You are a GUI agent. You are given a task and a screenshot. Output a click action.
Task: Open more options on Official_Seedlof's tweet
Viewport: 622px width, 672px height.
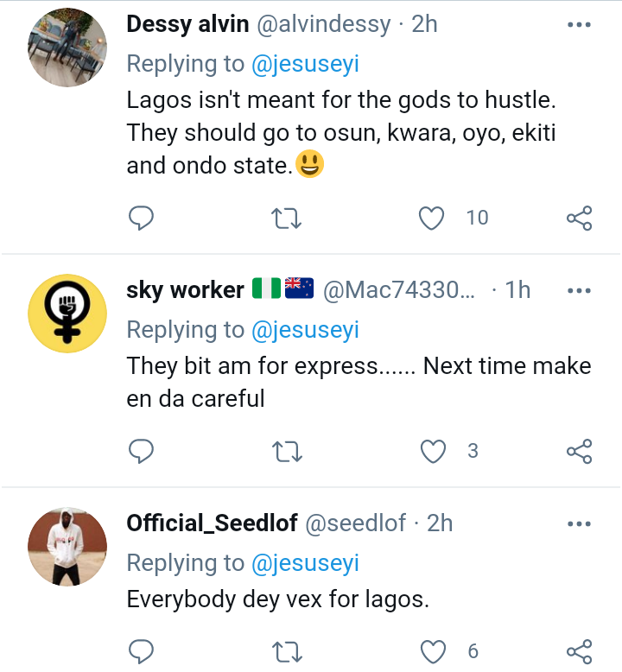579,523
